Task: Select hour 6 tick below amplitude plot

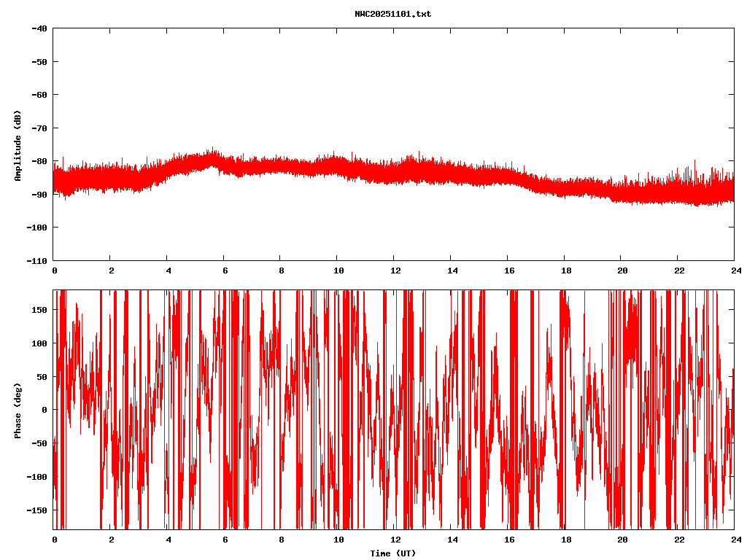Action: 225,270
